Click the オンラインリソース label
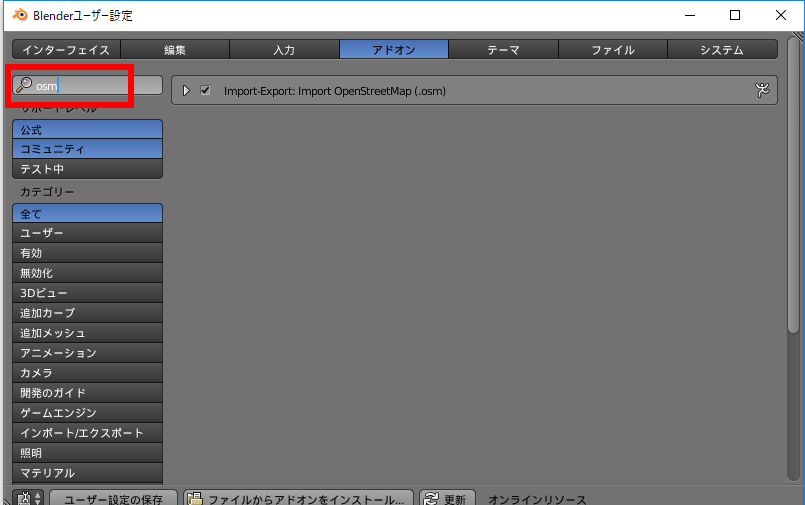This screenshot has width=805, height=505. pos(537,499)
